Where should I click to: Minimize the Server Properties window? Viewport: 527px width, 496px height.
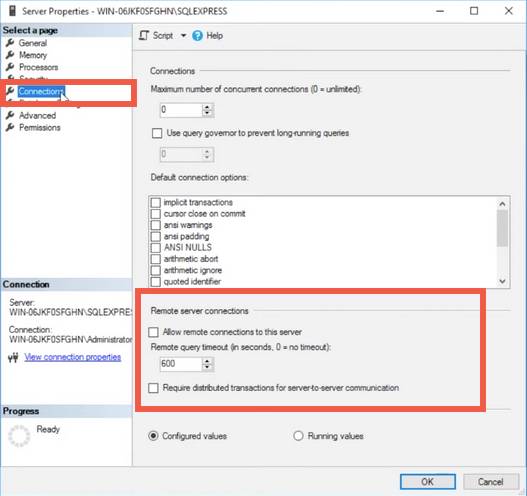click(x=440, y=11)
